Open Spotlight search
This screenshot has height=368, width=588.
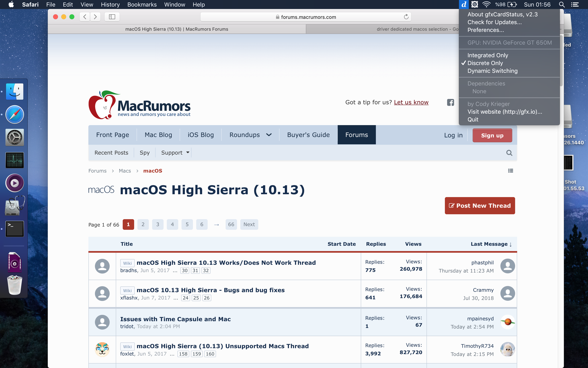561,4
